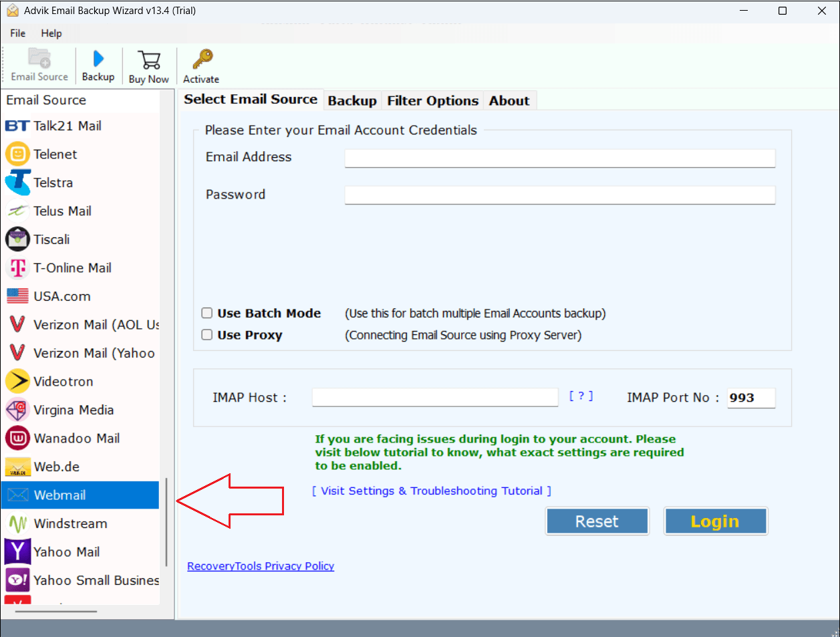
Task: Maximize the Advik Email Backup Wizard window
Action: (x=783, y=11)
